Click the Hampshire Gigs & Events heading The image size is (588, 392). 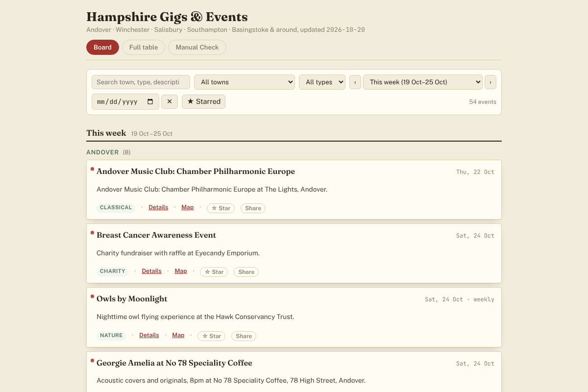(x=167, y=17)
